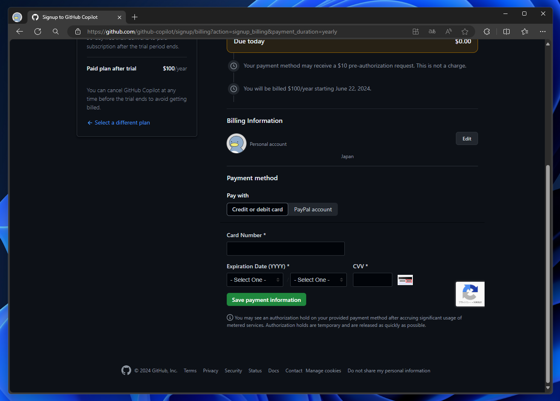
Task: Open the favorites list icon
Action: tap(525, 32)
